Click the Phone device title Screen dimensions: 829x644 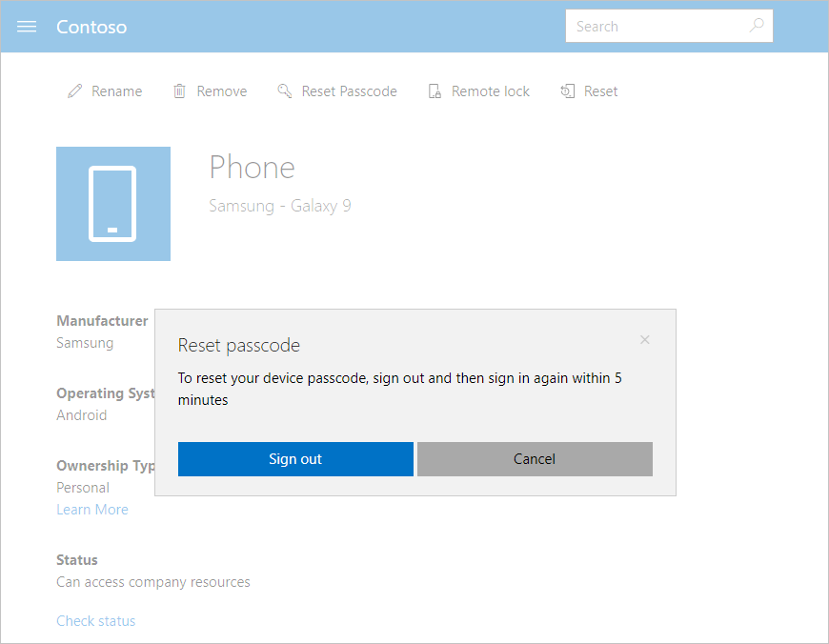click(252, 168)
